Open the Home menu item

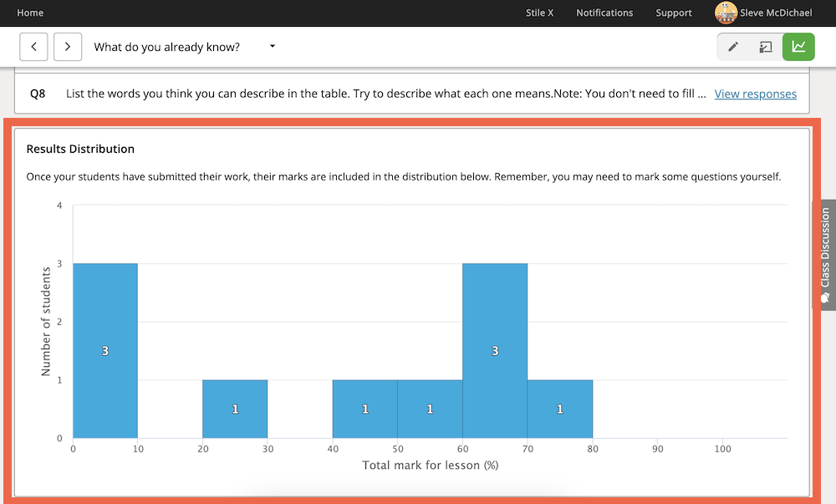[30, 13]
